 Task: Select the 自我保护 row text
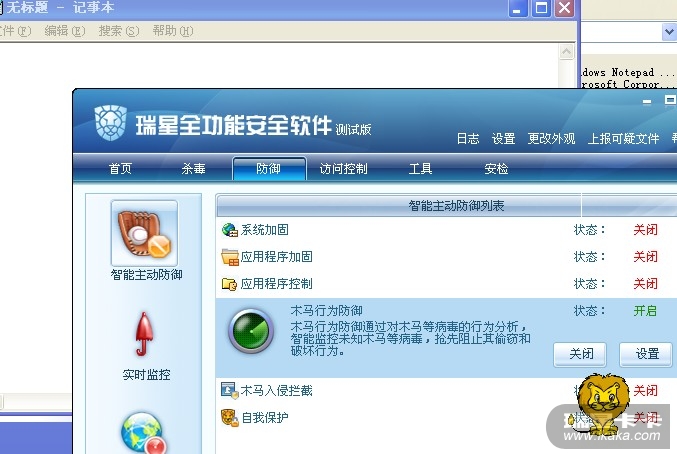pyautogui.click(x=264, y=418)
